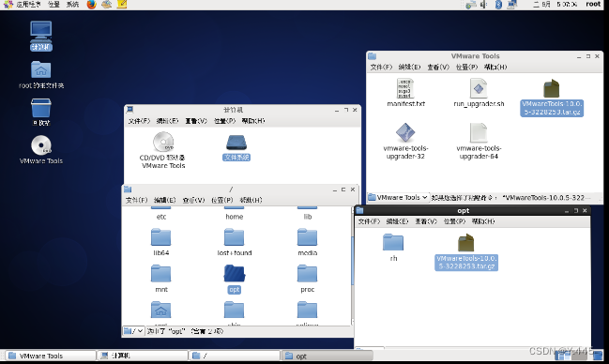Image resolution: width=609 pixels, height=364 pixels.
Task: Select CD/DVD drive VMware Tools icon
Action: [x=163, y=150]
